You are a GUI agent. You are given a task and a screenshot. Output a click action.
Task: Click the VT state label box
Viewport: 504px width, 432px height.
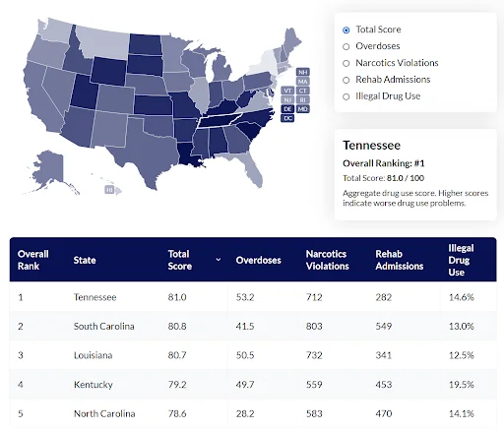[287, 91]
